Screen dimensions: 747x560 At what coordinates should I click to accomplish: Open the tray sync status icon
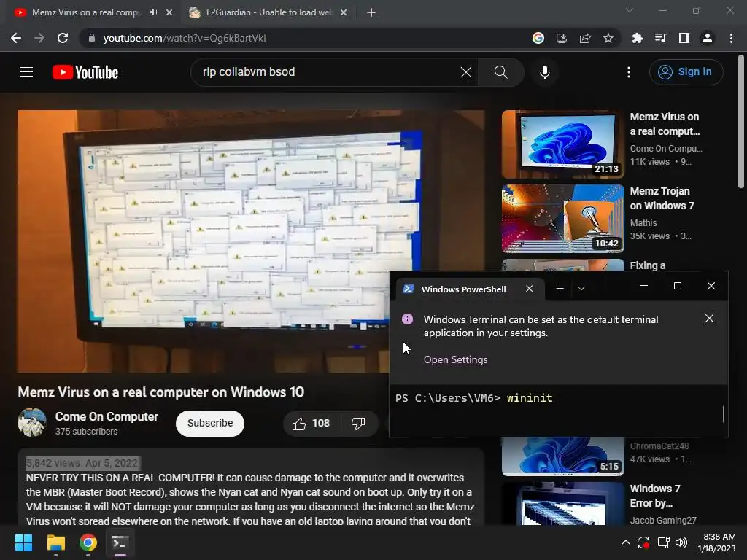pyautogui.click(x=643, y=542)
